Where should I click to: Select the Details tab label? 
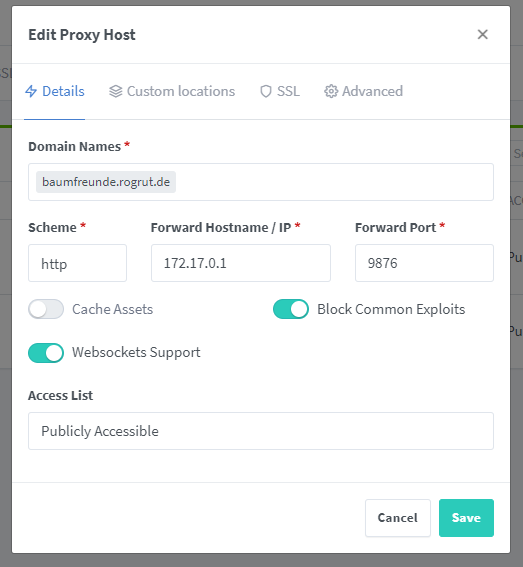click(63, 91)
